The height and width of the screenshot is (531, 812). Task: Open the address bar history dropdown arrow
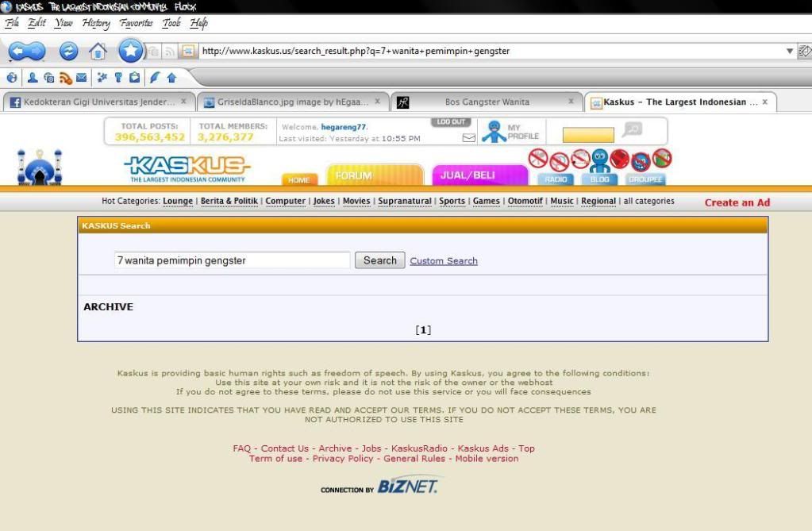[789, 51]
